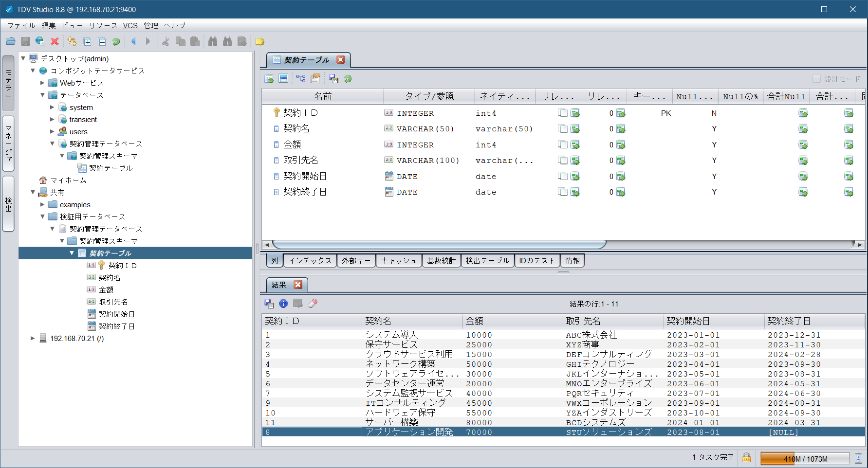868x468 pixels.
Task: Click the save results icon in result panel
Action: click(x=269, y=304)
